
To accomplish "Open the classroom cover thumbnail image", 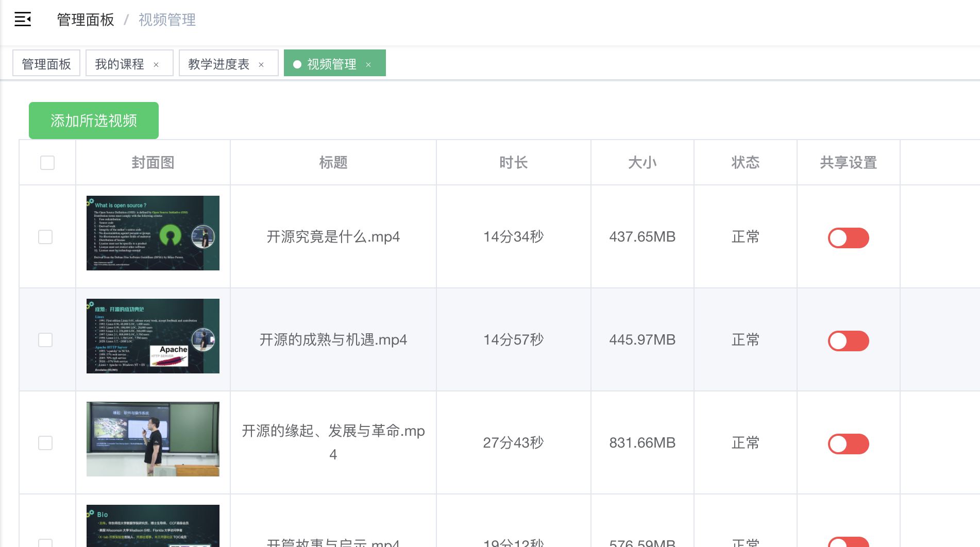I will pyautogui.click(x=153, y=439).
